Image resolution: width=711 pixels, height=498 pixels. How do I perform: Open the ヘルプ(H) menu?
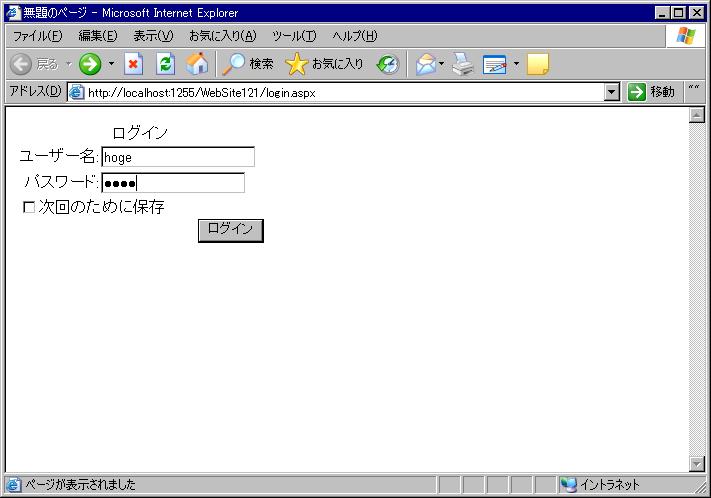tap(355, 36)
